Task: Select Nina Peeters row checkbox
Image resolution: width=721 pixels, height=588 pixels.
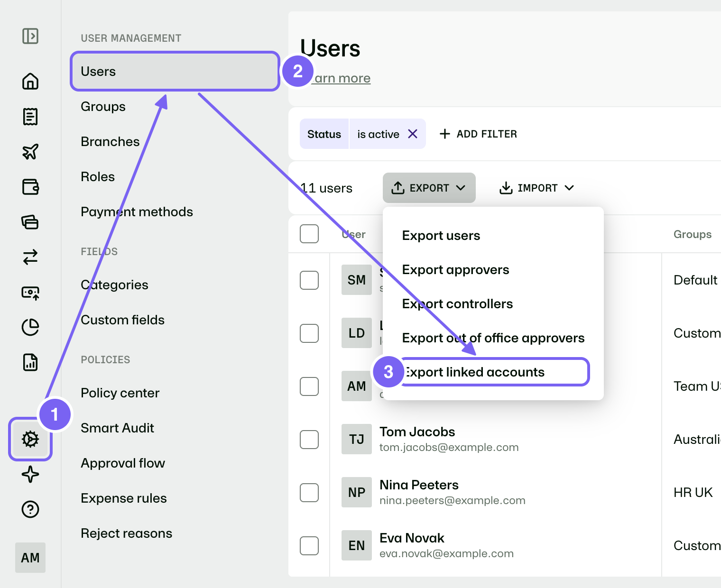Action: click(x=309, y=493)
